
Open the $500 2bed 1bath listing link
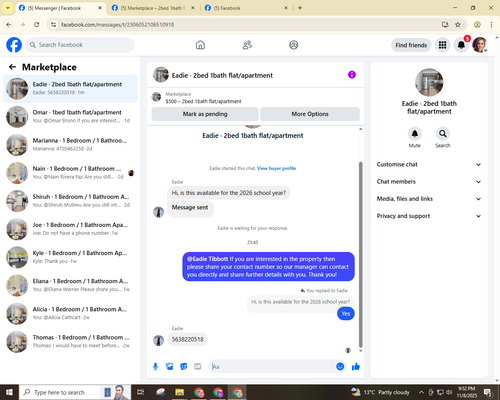[x=203, y=101]
